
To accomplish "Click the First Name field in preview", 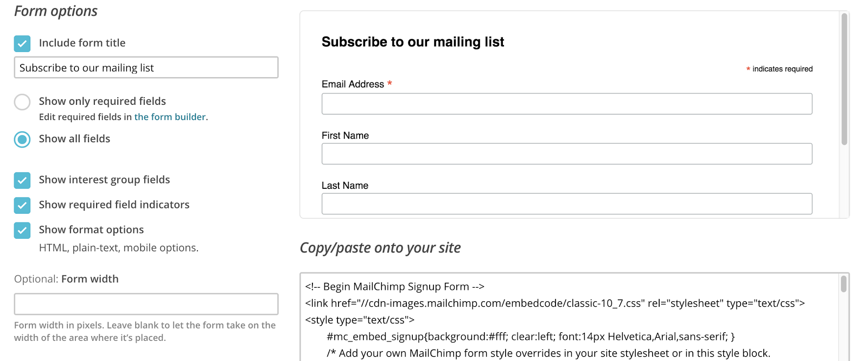I will point(566,154).
